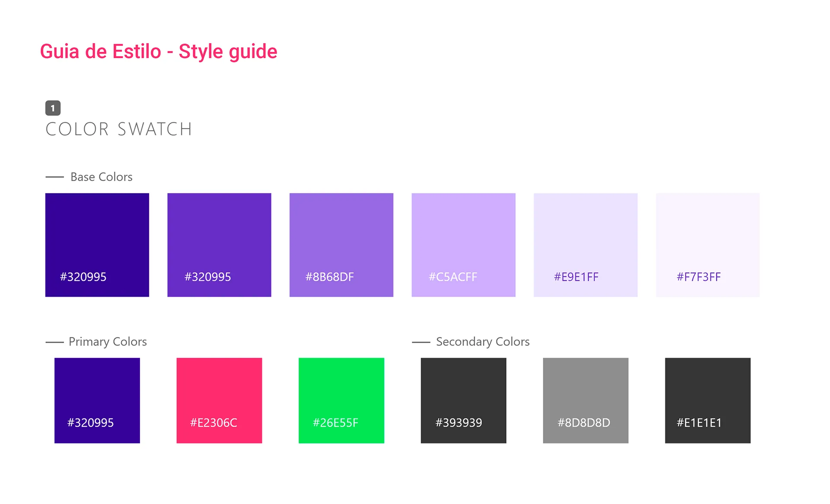The width and height of the screenshot is (830, 504).
Task: Select the COLOR SWATCH heading
Action: (119, 129)
